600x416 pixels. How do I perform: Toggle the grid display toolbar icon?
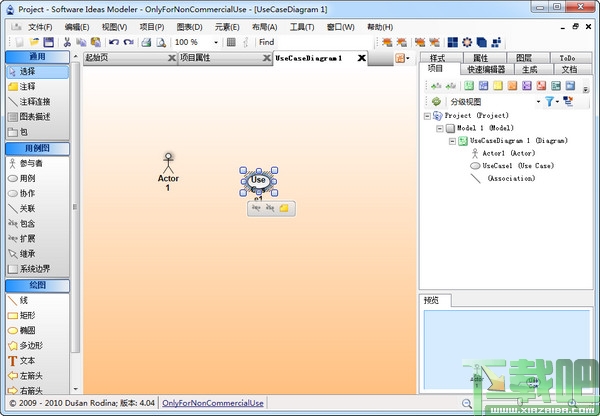click(x=231, y=42)
